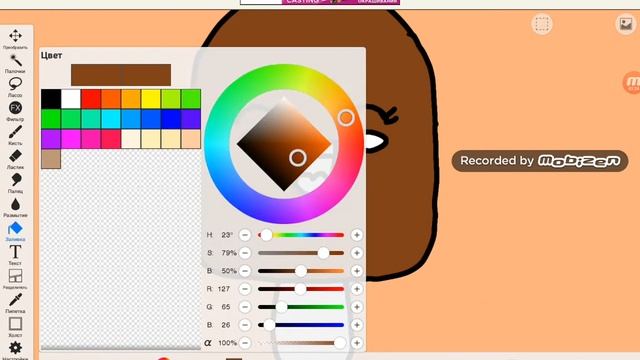Image resolution: width=640 pixels, height=360 pixels.
Task: Decrease Hue with the H minus button
Action: (245, 235)
